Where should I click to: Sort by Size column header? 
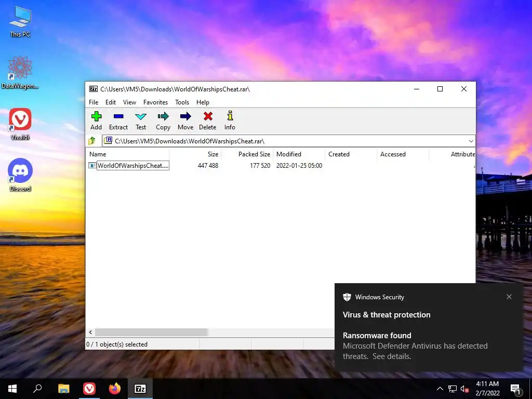click(195, 154)
